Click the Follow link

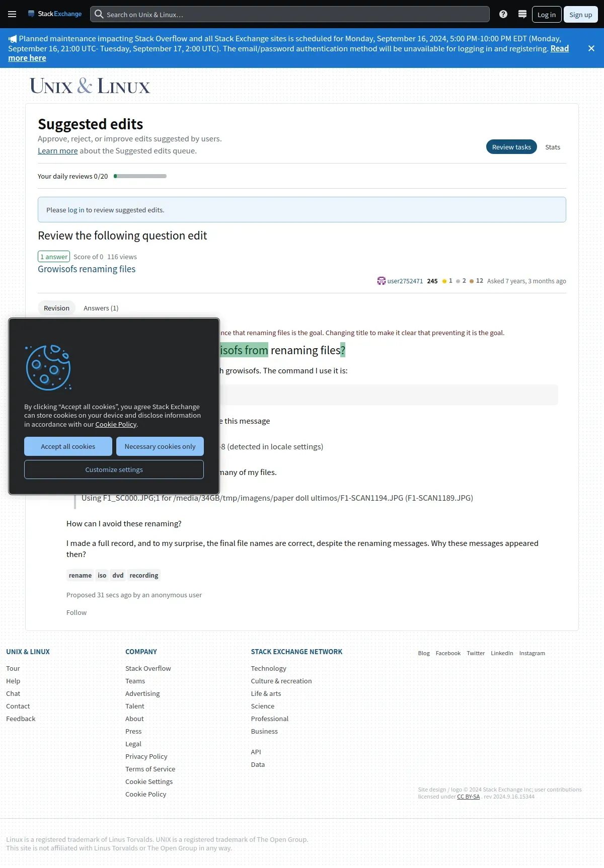pyautogui.click(x=77, y=612)
